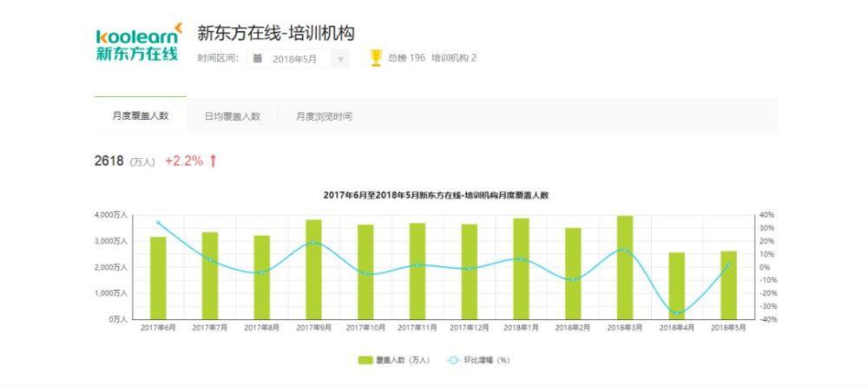
Task: Click the gold trophy ranking icon
Action: pos(376,57)
